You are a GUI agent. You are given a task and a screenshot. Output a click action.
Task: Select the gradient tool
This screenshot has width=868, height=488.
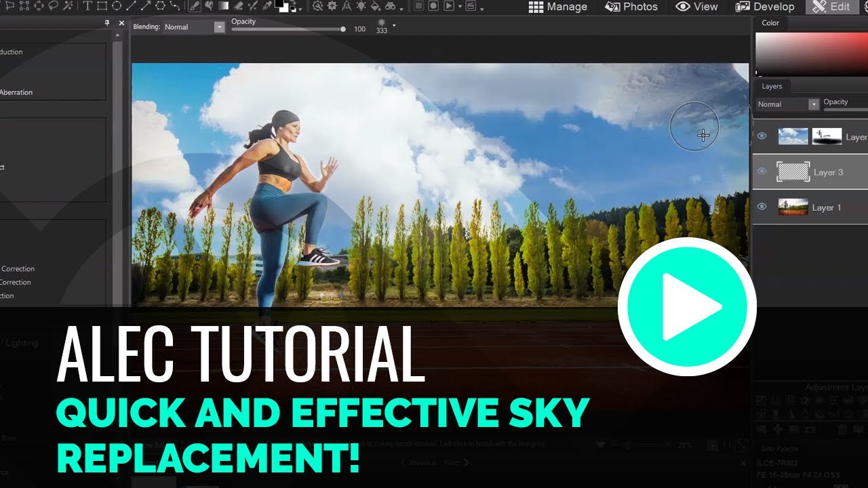(224, 6)
